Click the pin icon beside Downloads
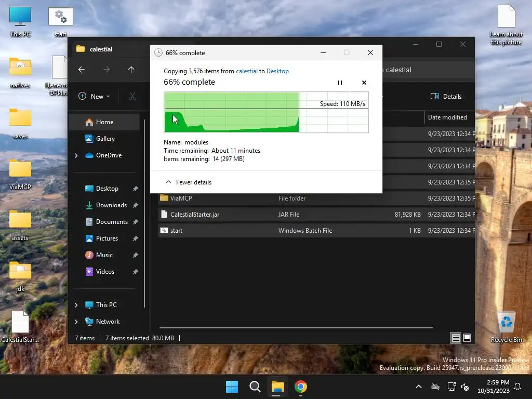532x399 pixels. click(x=135, y=205)
